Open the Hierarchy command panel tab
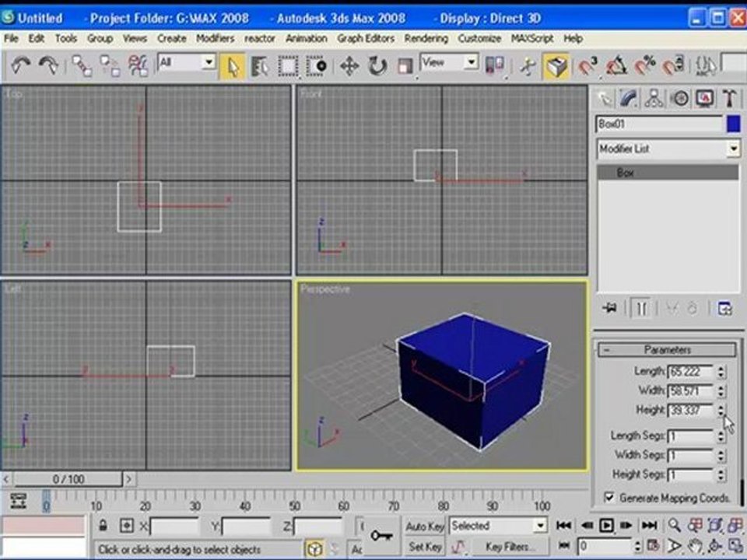747x560 pixels. coord(654,99)
